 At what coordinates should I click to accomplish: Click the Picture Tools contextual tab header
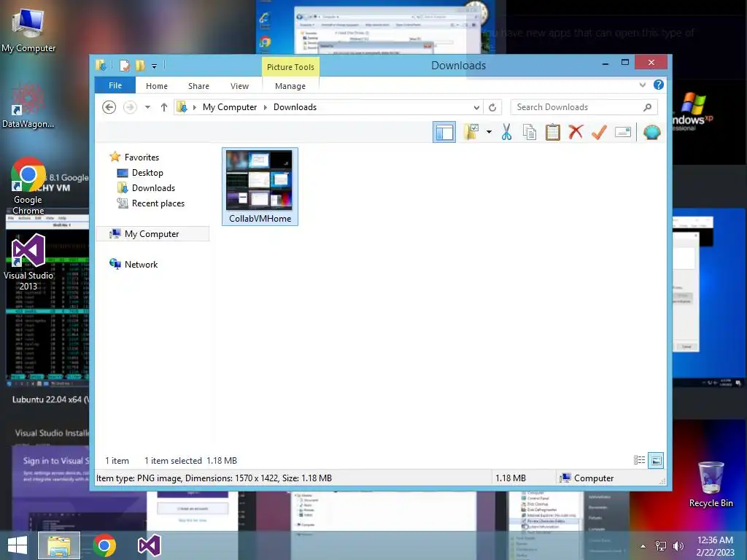pos(290,66)
